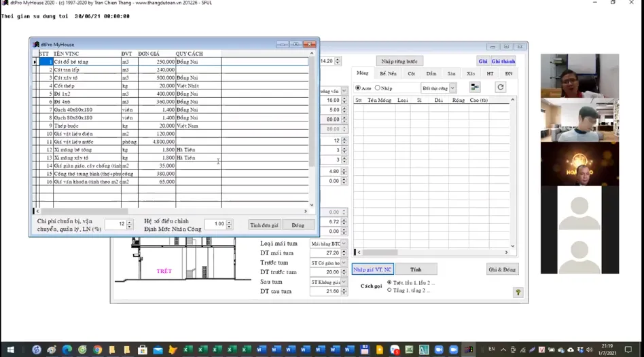Open help with the yellow question mark icon
This screenshot has height=357, width=644.
tap(518, 293)
